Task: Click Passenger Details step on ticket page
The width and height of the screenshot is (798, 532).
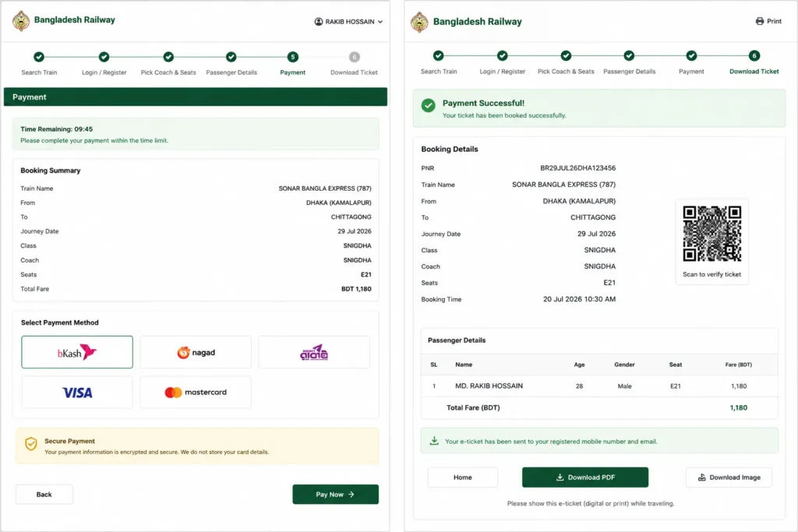Action: pyautogui.click(x=629, y=62)
